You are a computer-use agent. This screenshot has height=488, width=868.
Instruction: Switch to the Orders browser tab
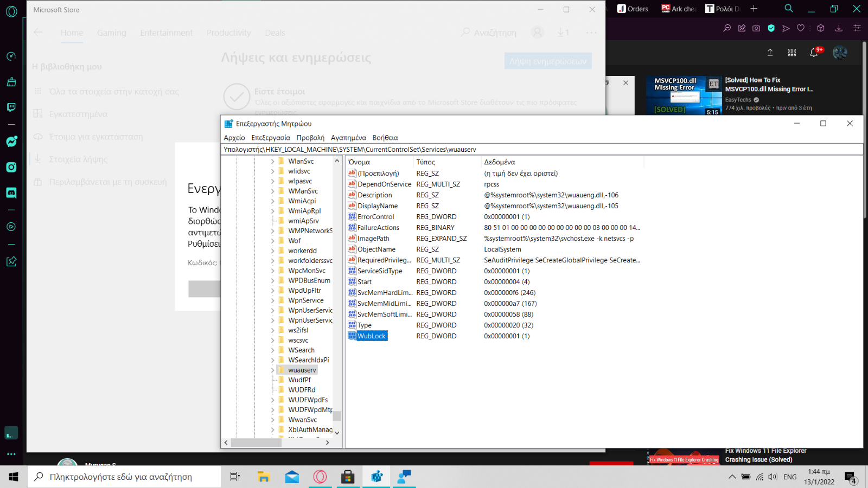coord(633,9)
